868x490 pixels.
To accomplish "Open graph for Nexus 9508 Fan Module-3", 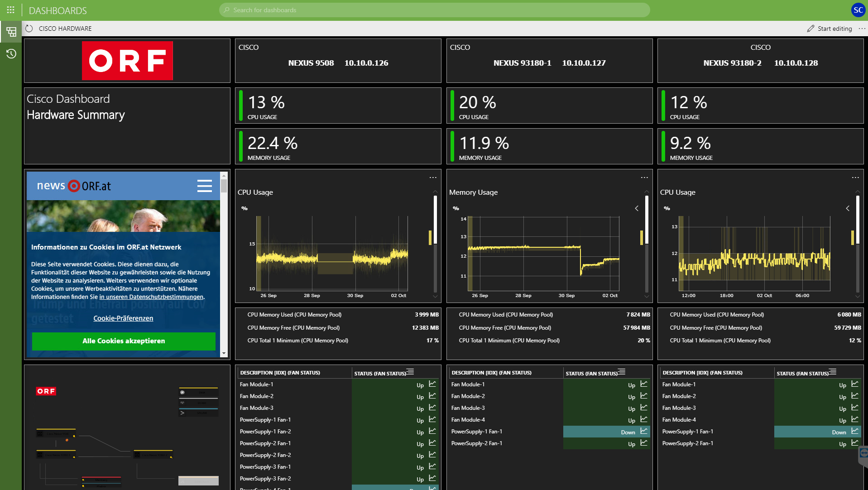I will (432, 408).
